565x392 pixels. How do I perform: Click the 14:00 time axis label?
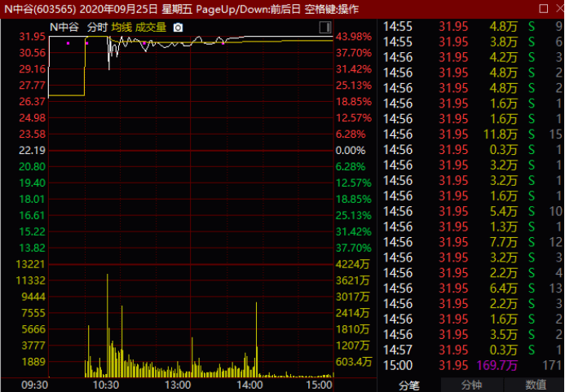[x=249, y=384]
